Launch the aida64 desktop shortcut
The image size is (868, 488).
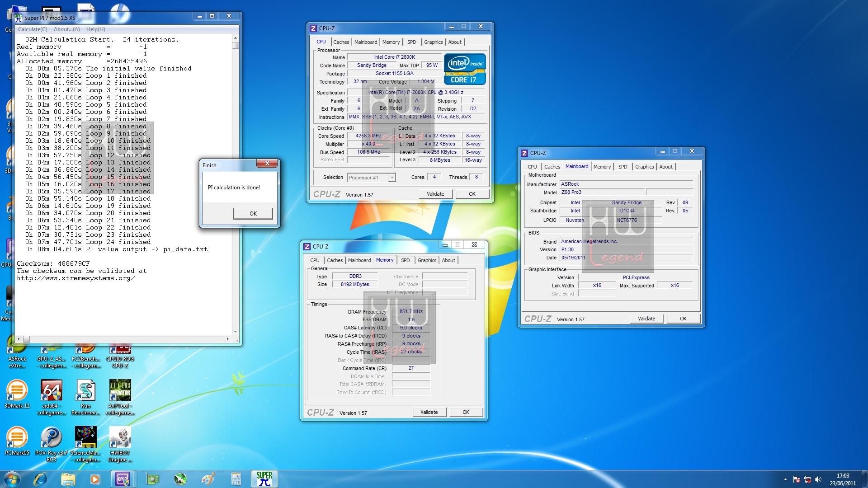(51, 397)
